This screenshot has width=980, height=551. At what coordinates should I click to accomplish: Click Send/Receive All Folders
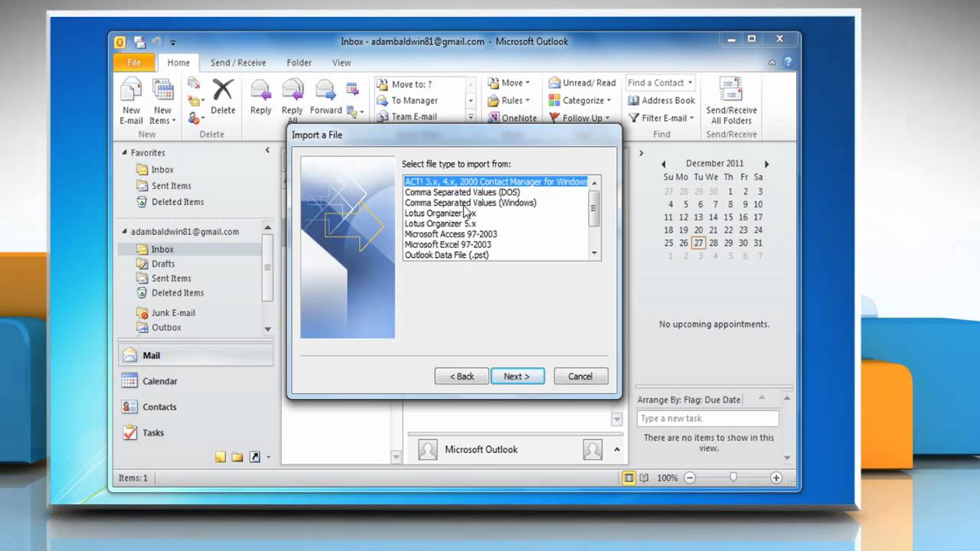tap(731, 100)
